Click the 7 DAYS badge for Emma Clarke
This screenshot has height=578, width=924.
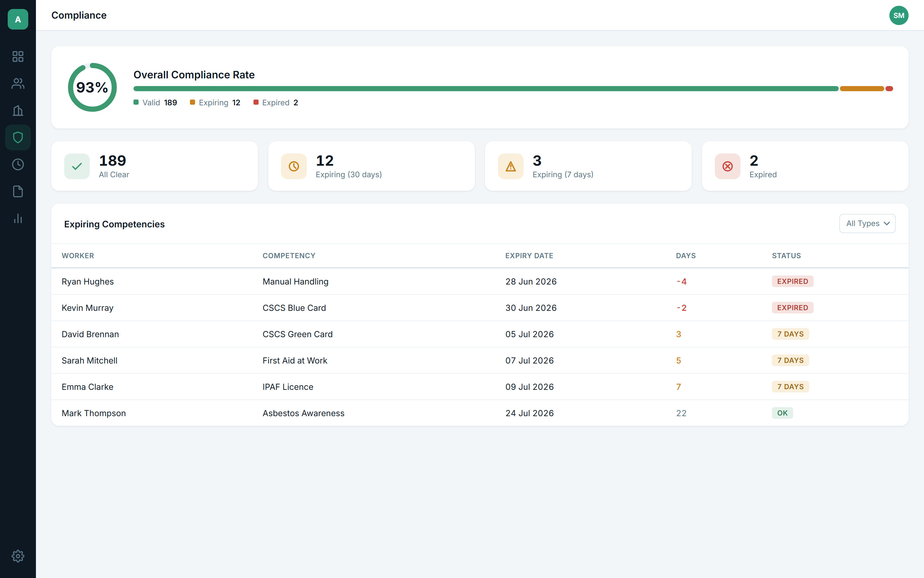click(790, 387)
